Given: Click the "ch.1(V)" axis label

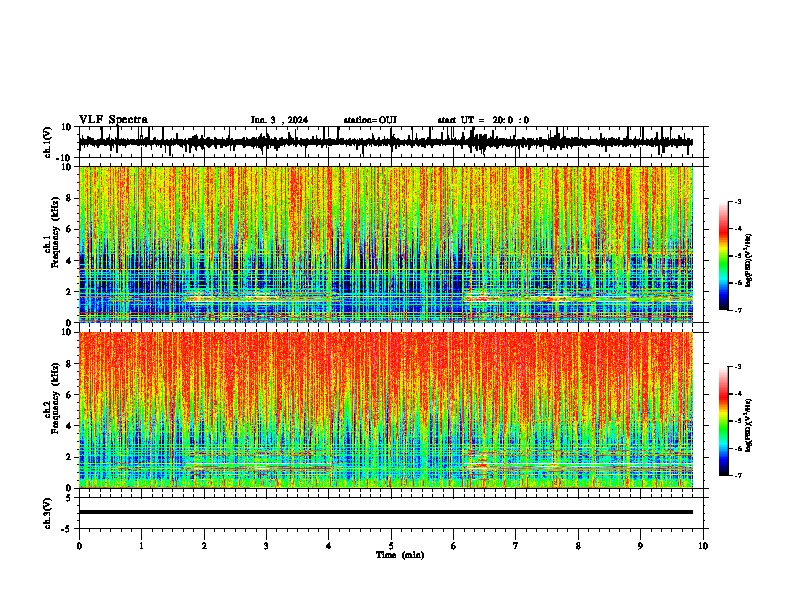Looking at the screenshot, I should [48, 142].
